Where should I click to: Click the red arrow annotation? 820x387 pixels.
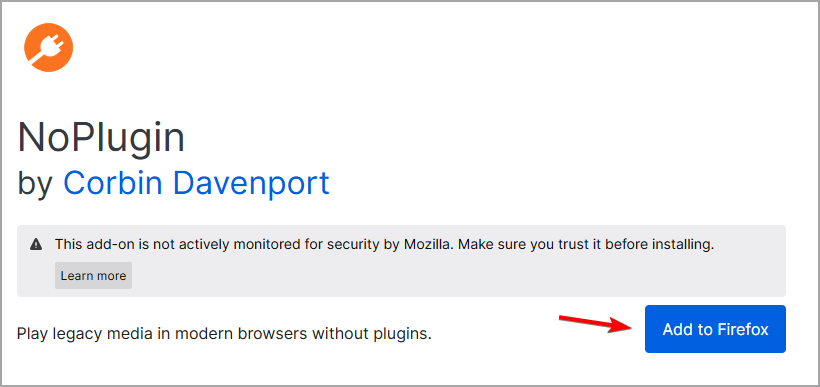[x=598, y=323]
